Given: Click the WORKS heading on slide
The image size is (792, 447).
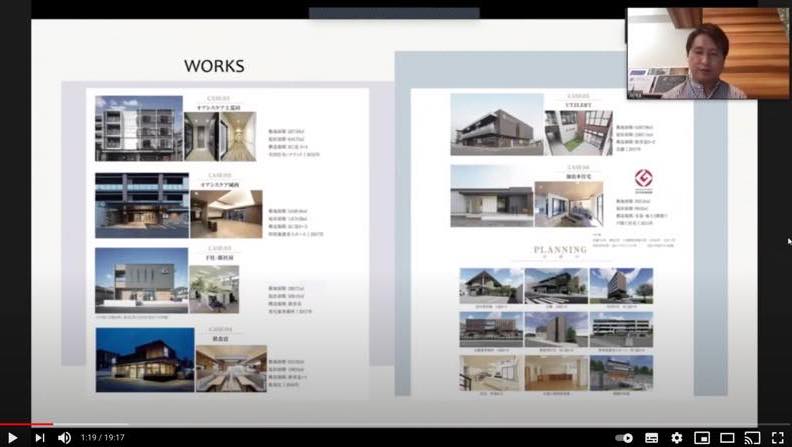Looking at the screenshot, I should point(214,67).
